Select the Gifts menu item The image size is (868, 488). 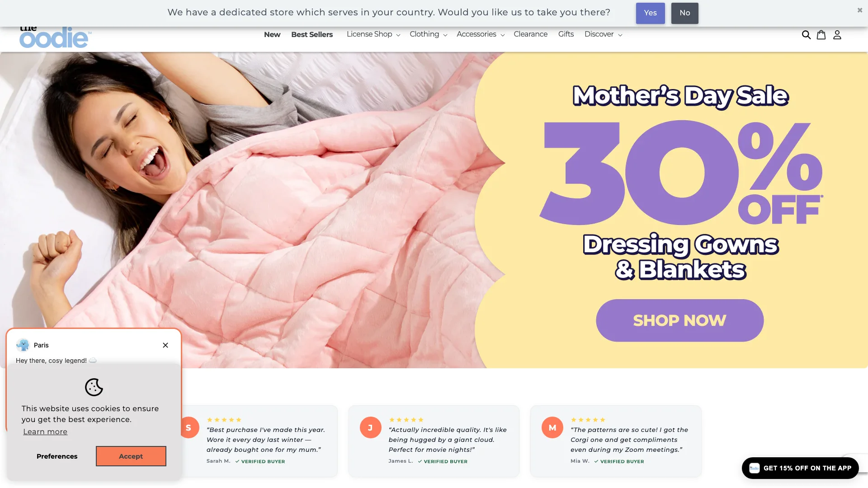pyautogui.click(x=566, y=34)
